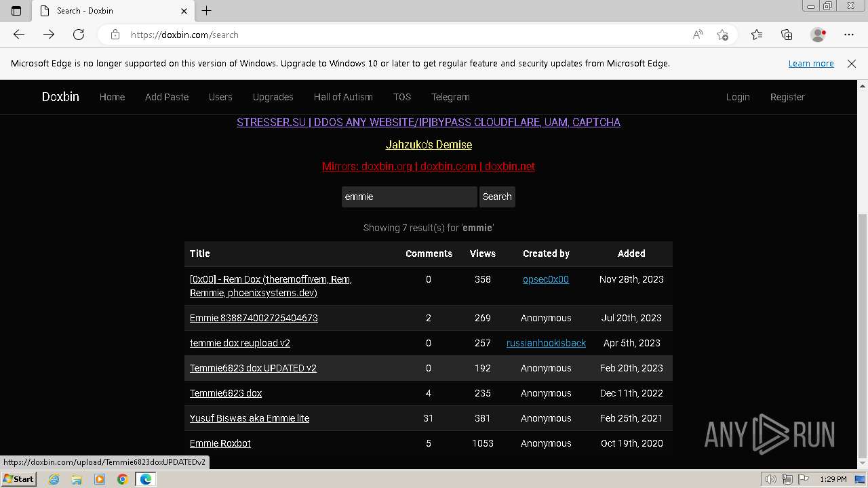The image size is (868, 488).
Task: Click the forward navigation arrow
Action: click(49, 35)
